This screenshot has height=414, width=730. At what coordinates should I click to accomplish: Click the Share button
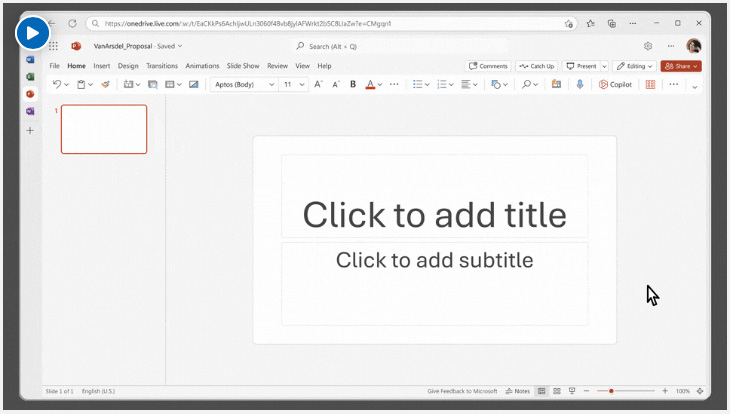pyautogui.click(x=681, y=66)
